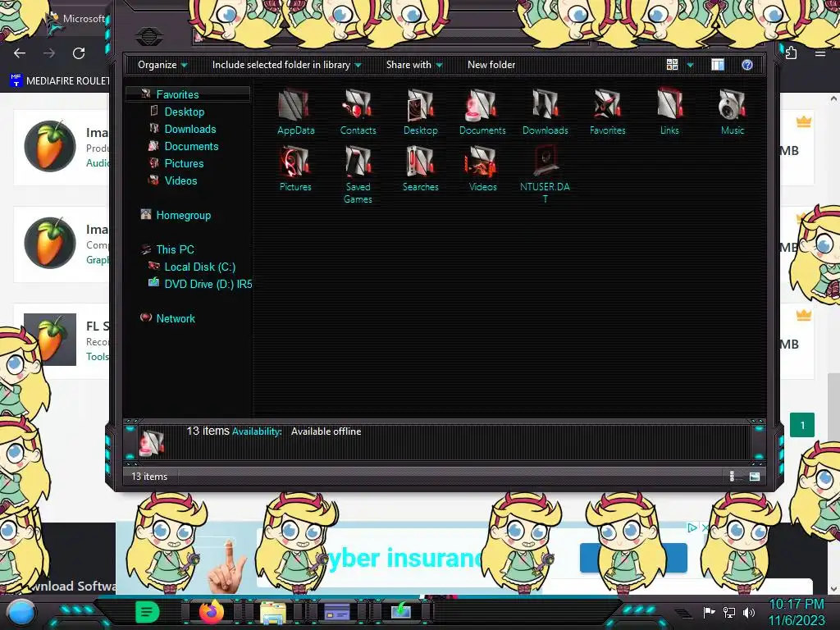Image resolution: width=840 pixels, height=630 pixels.
Task: Change view with the view icon
Action: pos(672,65)
